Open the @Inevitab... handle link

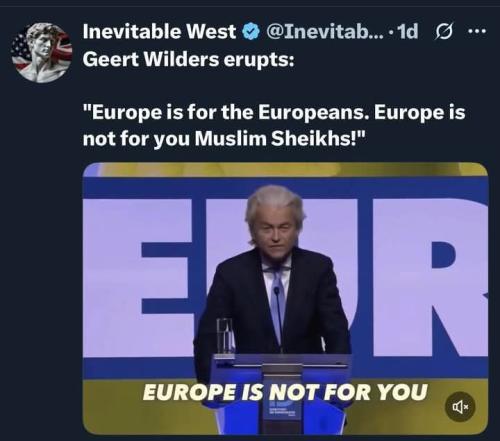[325, 32]
